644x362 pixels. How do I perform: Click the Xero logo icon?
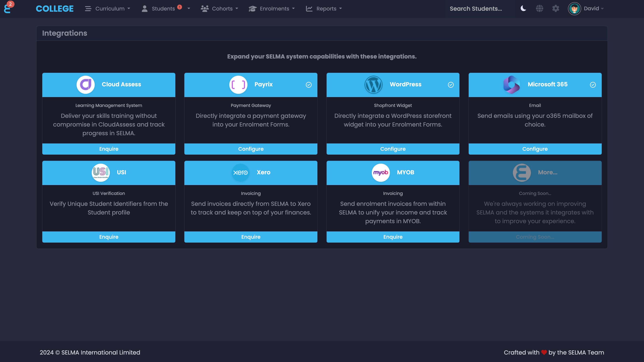240,173
